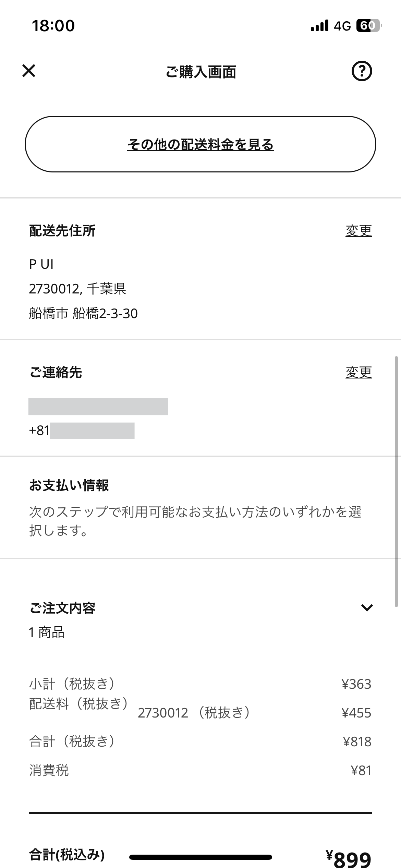This screenshot has width=401, height=868.
Task: Tap the shipping address 船橋市 船橋2-3-30
Action: [83, 314]
